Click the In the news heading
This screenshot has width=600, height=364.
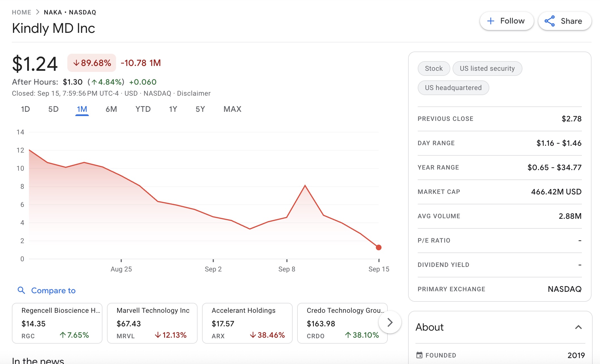38,360
